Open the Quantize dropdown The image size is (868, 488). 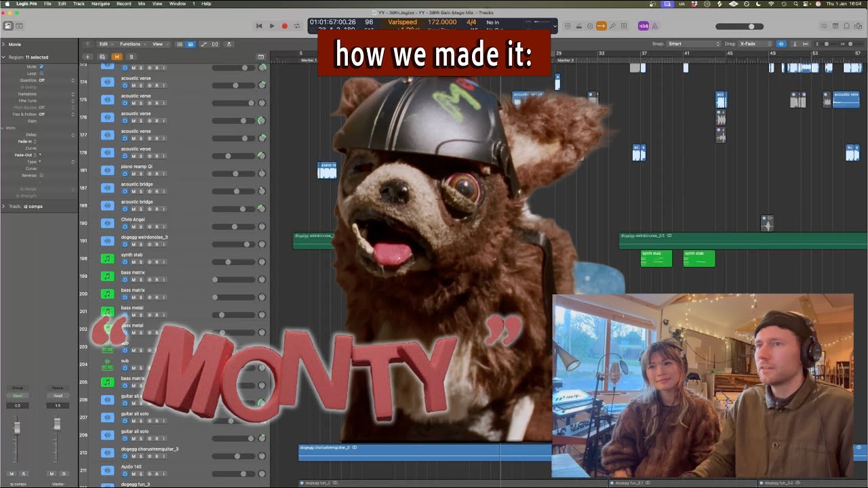click(57, 80)
